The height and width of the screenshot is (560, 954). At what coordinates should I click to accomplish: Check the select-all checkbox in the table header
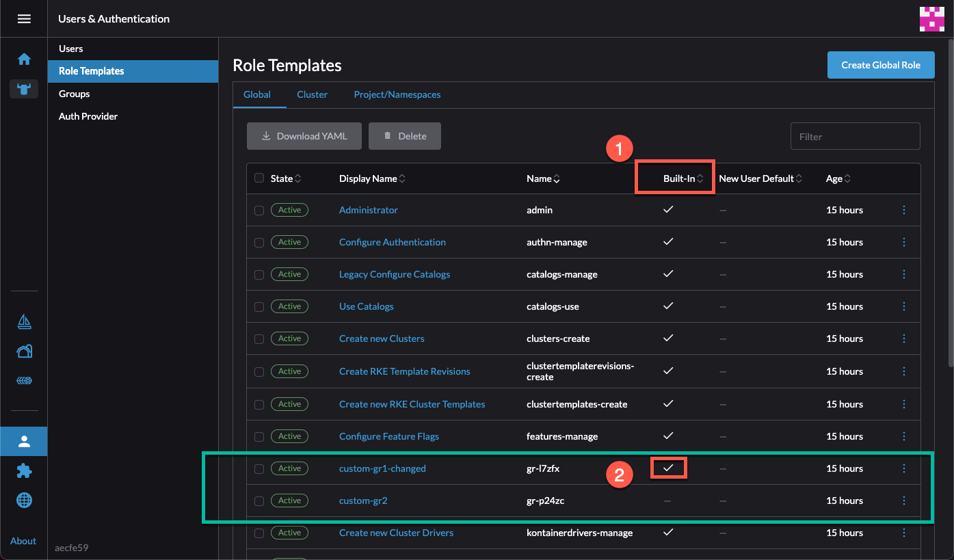(259, 177)
